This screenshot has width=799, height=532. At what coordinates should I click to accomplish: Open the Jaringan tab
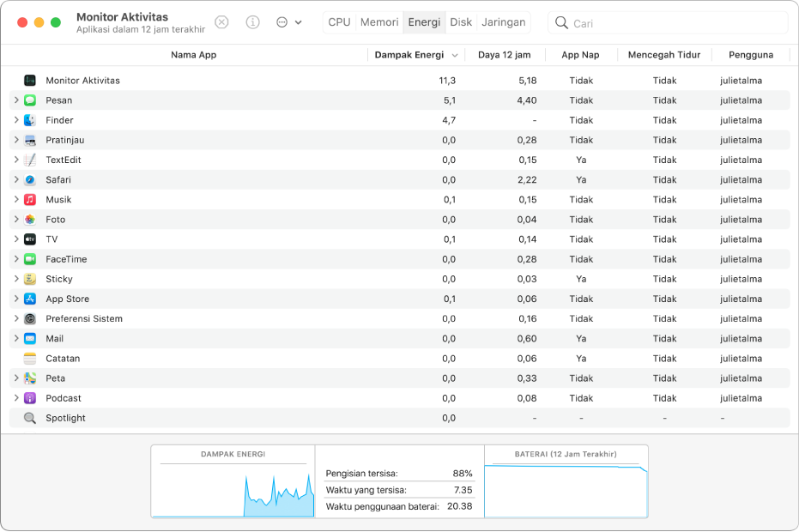coord(504,22)
